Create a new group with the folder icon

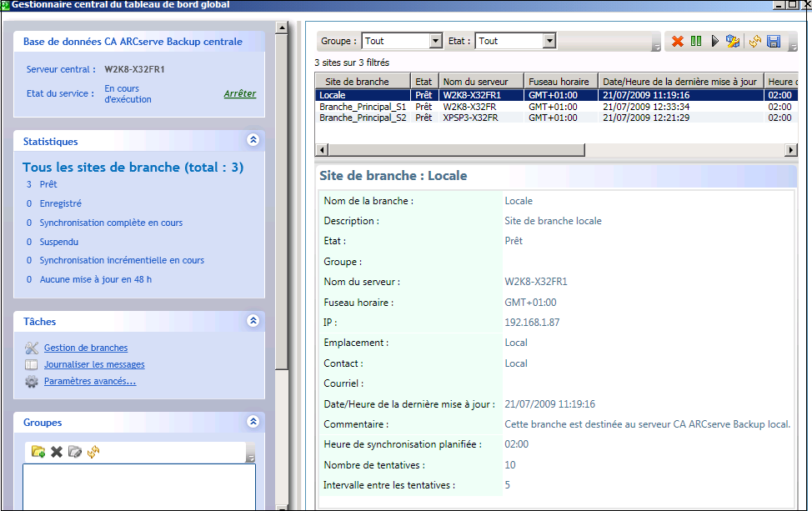click(38, 452)
